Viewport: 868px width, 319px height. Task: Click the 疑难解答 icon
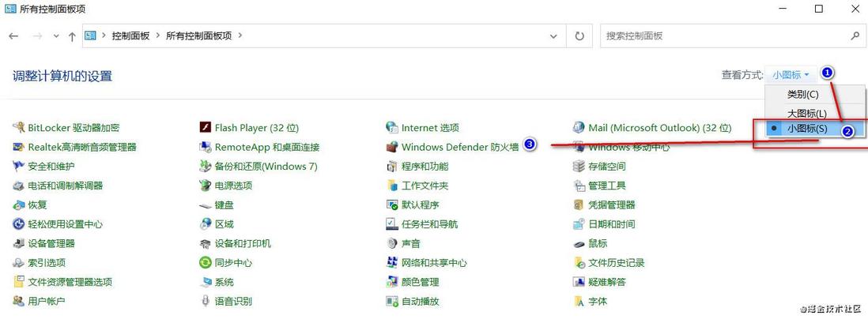(579, 282)
